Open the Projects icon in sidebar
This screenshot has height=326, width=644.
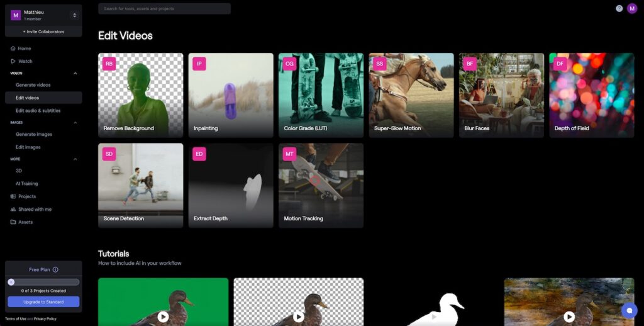13,196
